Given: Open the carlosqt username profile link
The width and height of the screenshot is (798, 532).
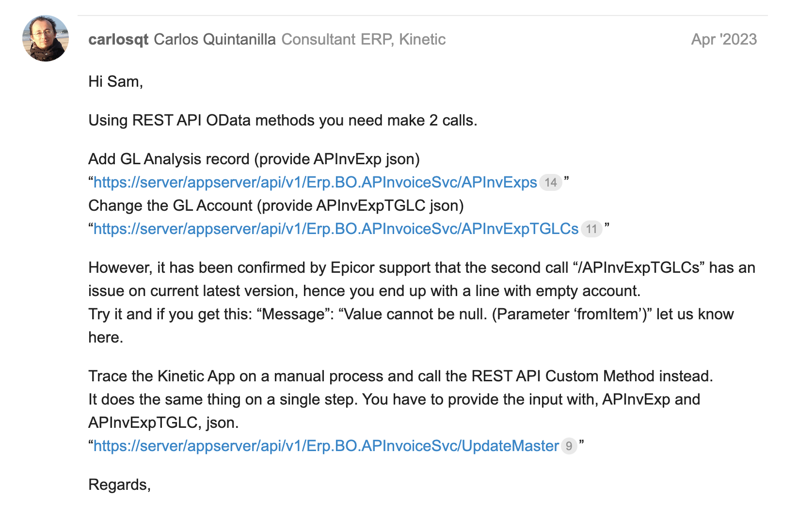Looking at the screenshot, I should pyautogui.click(x=118, y=39).
